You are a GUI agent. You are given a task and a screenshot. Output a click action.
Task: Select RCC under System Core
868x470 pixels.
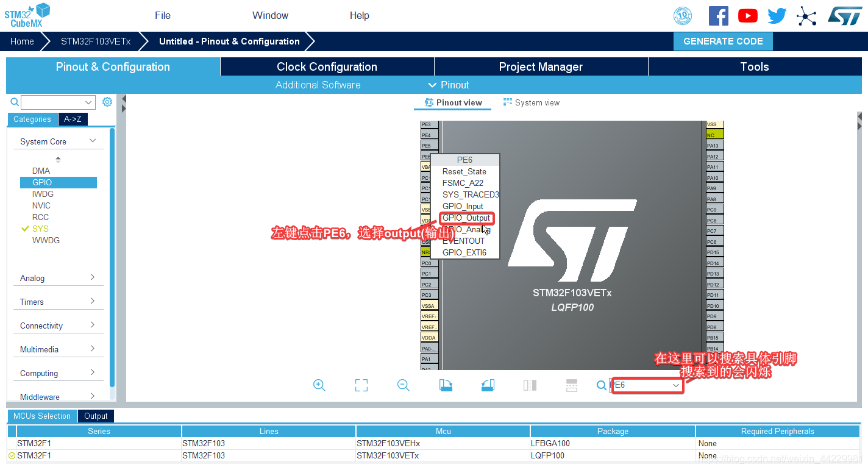pyautogui.click(x=40, y=217)
